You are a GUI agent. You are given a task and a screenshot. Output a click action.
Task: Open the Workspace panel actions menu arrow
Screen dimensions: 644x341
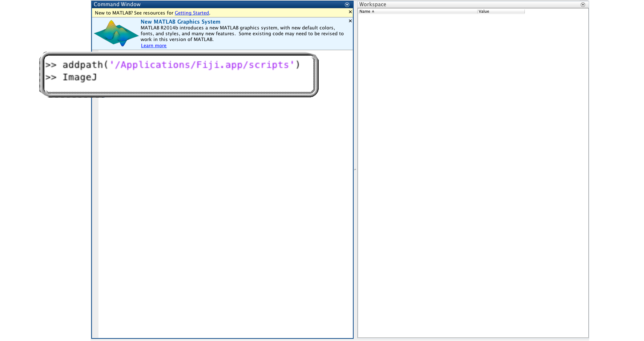pos(583,5)
